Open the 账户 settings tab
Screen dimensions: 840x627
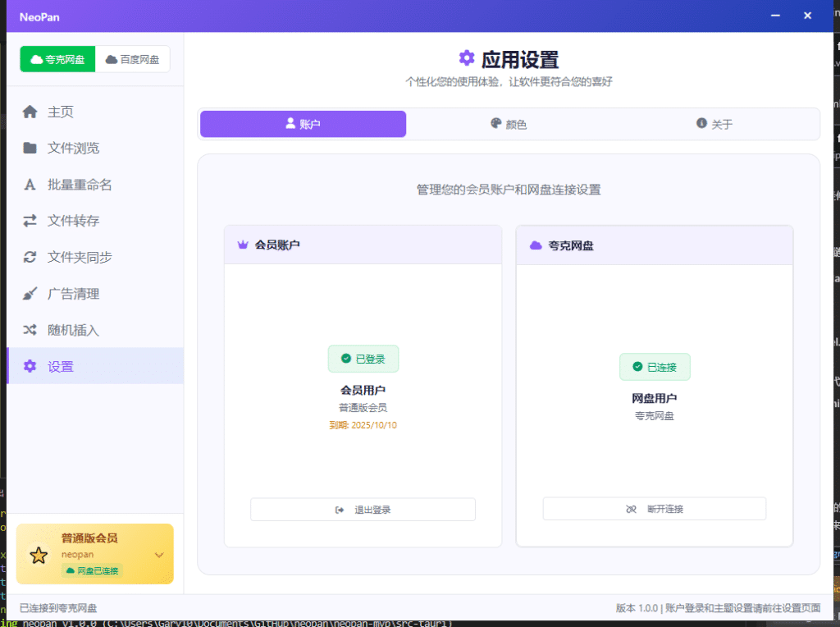pos(304,124)
